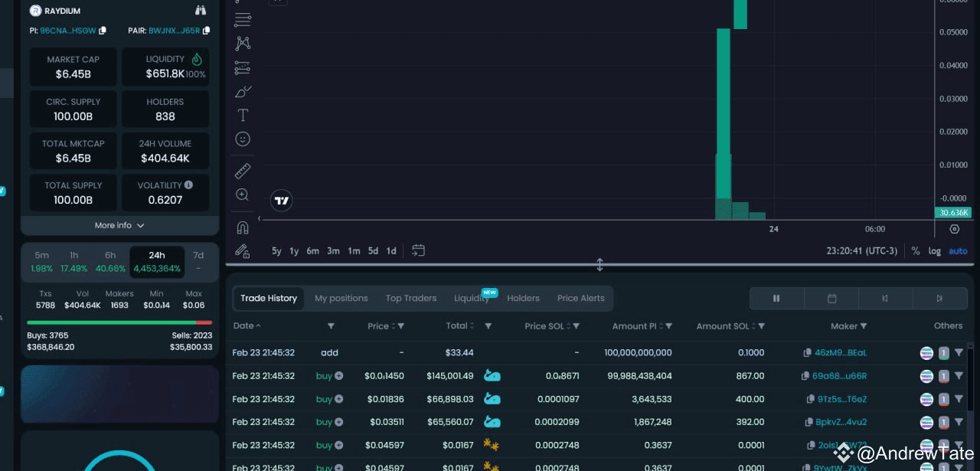
Task: Copy maker address 9Tz5s...T6eZ
Action: pos(811,399)
